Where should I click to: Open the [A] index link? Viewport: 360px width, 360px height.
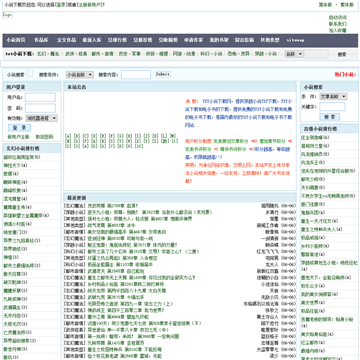click(x=68, y=136)
